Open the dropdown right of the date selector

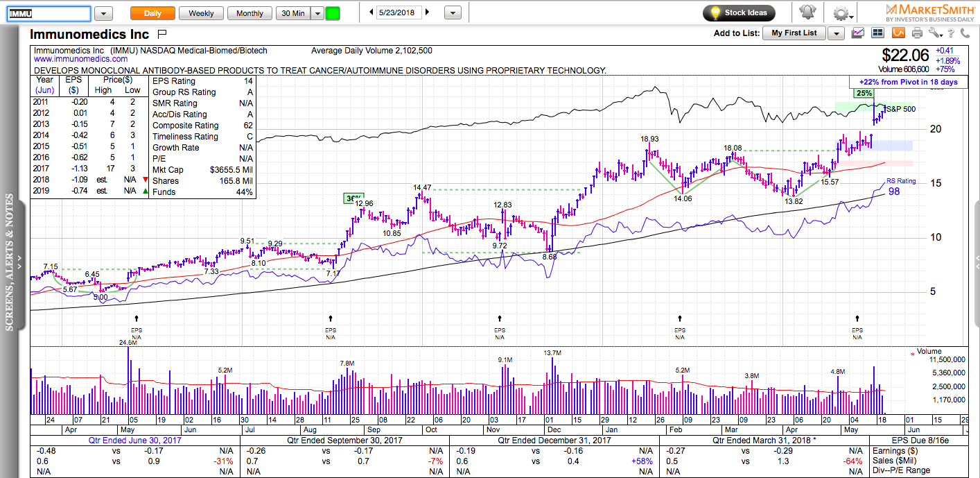pyautogui.click(x=453, y=13)
